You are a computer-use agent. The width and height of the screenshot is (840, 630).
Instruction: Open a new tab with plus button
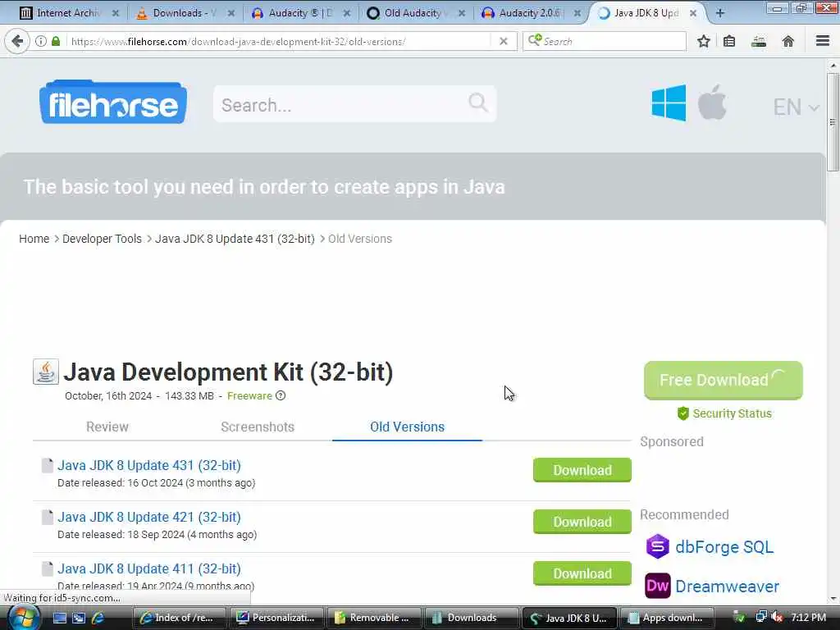(x=720, y=13)
